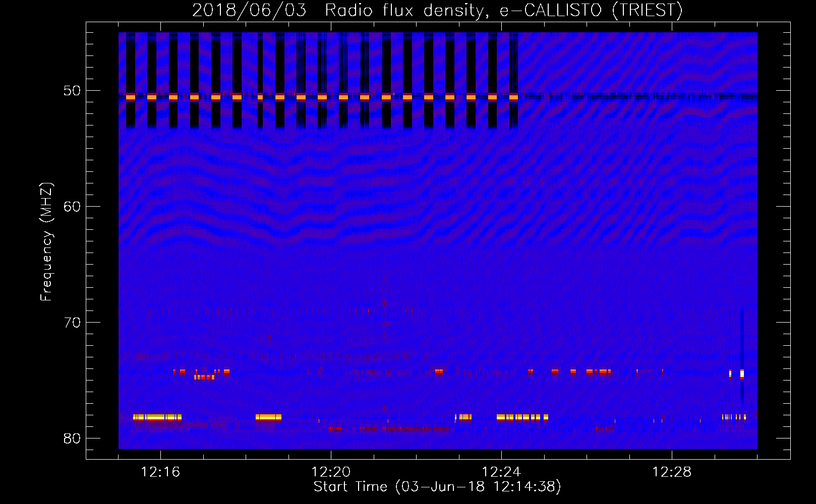Click the 80 frequency tick label
This screenshot has width=816, height=504.
click(72, 438)
